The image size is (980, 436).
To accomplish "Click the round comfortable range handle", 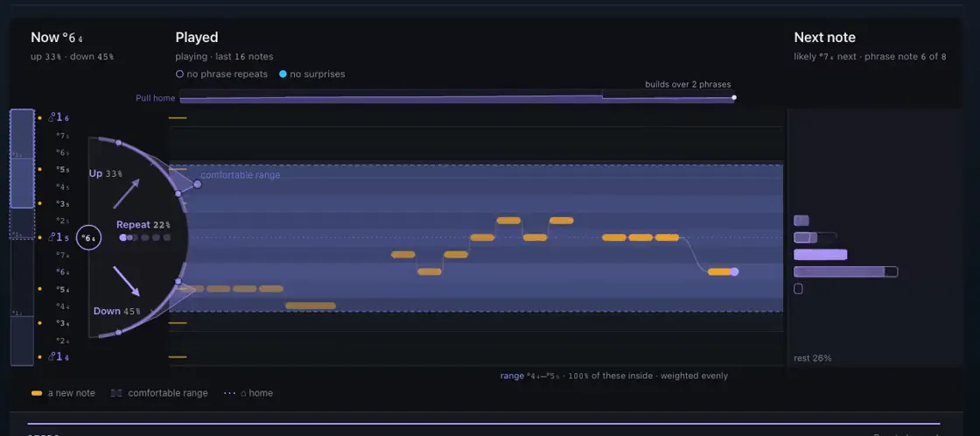I will coord(198,184).
